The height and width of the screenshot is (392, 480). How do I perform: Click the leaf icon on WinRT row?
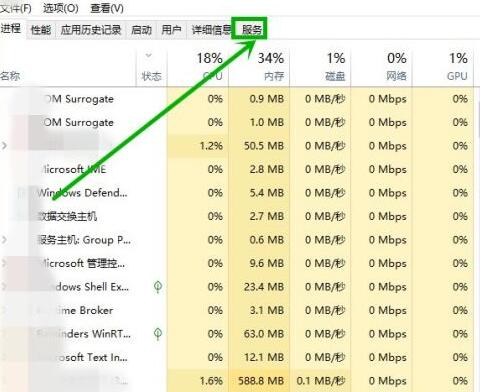coord(158,334)
